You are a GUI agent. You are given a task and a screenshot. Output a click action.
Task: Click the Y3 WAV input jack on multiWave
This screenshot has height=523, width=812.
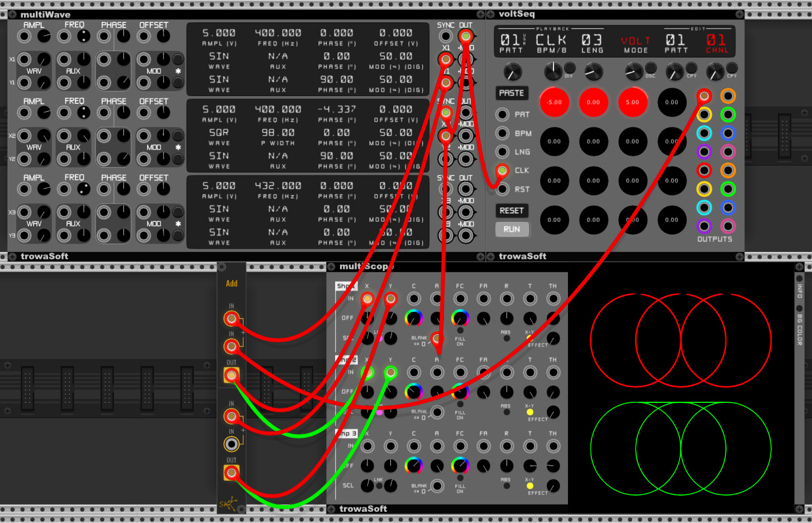pos(24,235)
